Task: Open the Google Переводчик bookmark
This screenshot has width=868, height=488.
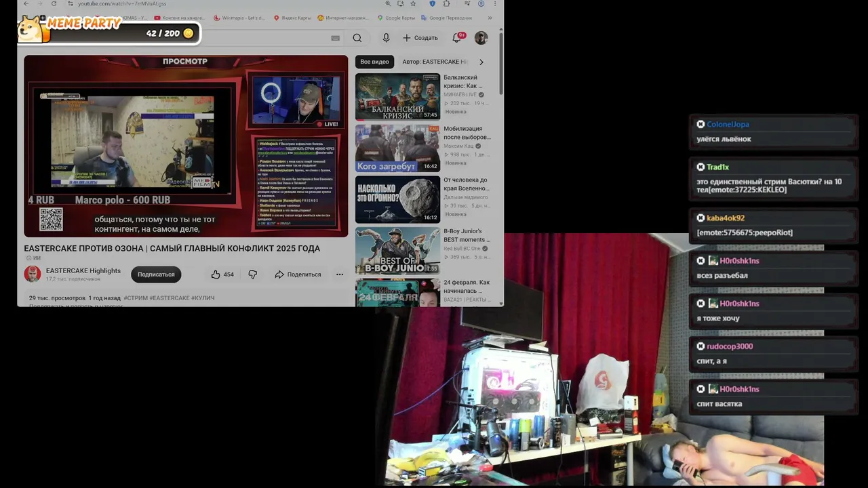Action: tap(446, 18)
